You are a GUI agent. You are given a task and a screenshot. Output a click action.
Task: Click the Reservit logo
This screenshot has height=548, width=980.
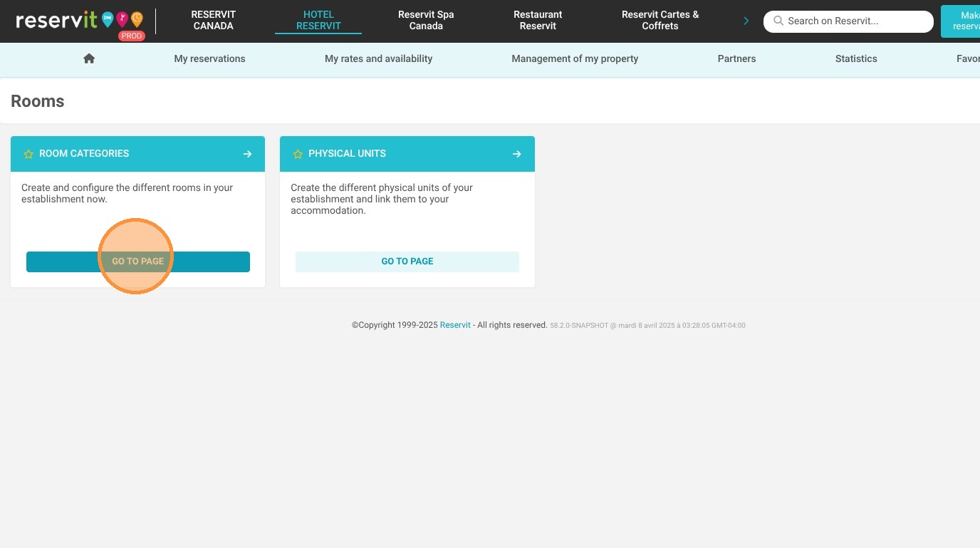click(x=79, y=20)
